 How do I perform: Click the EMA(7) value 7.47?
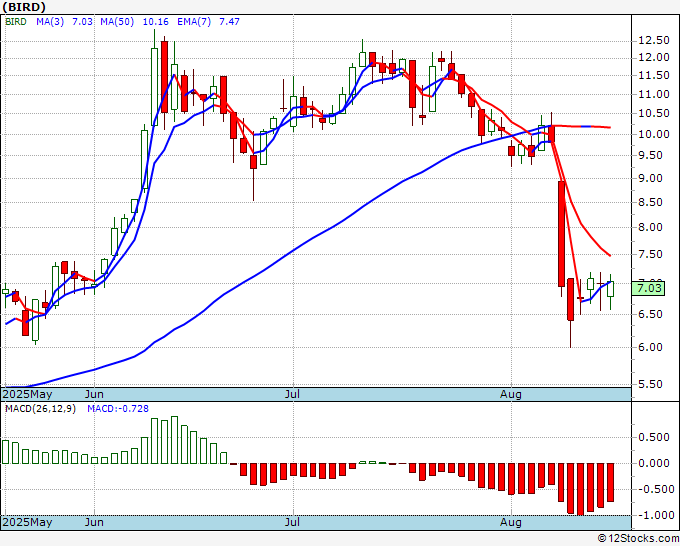point(229,22)
